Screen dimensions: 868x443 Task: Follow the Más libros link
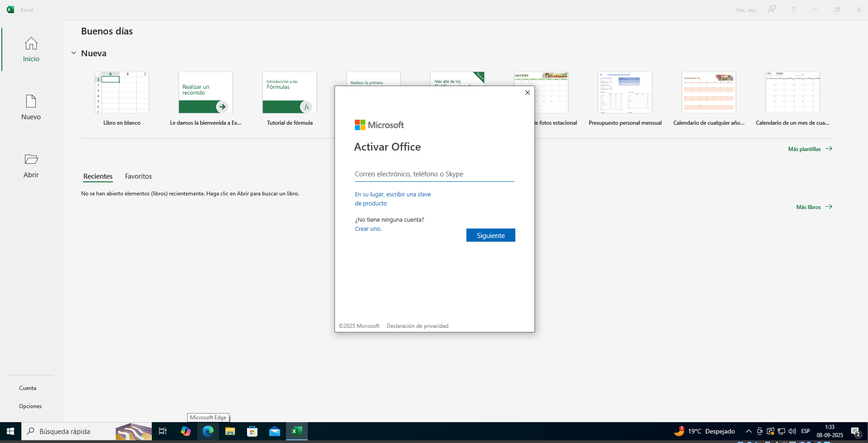coord(814,207)
